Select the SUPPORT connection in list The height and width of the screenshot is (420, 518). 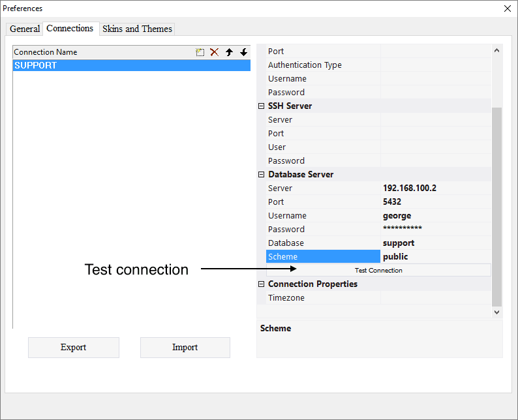pyautogui.click(x=130, y=65)
